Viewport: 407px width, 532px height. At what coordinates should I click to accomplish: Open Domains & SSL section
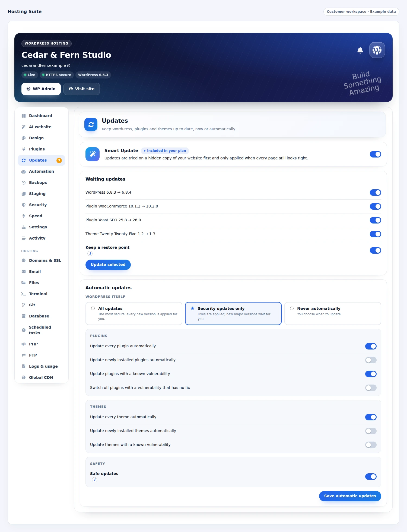pyautogui.click(x=42, y=260)
